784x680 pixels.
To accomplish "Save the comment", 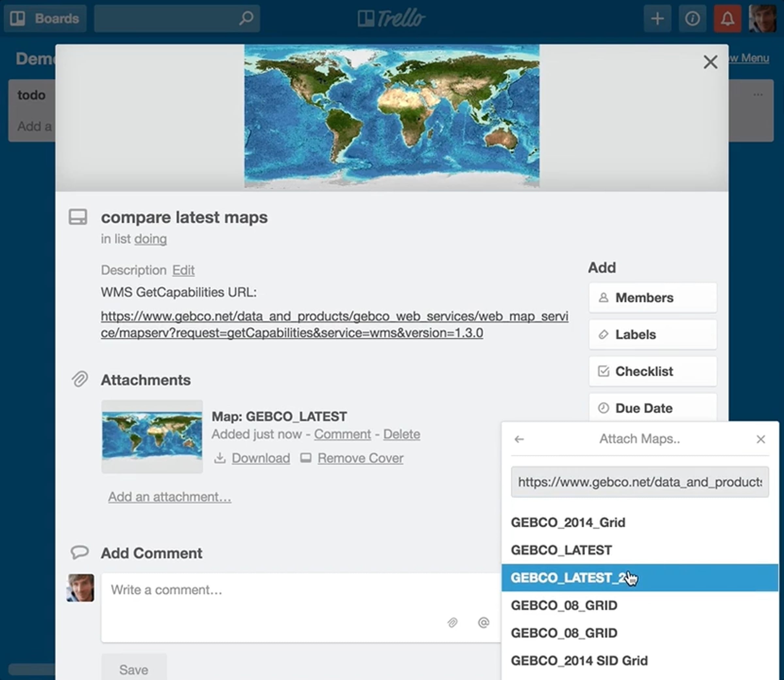I will point(134,668).
